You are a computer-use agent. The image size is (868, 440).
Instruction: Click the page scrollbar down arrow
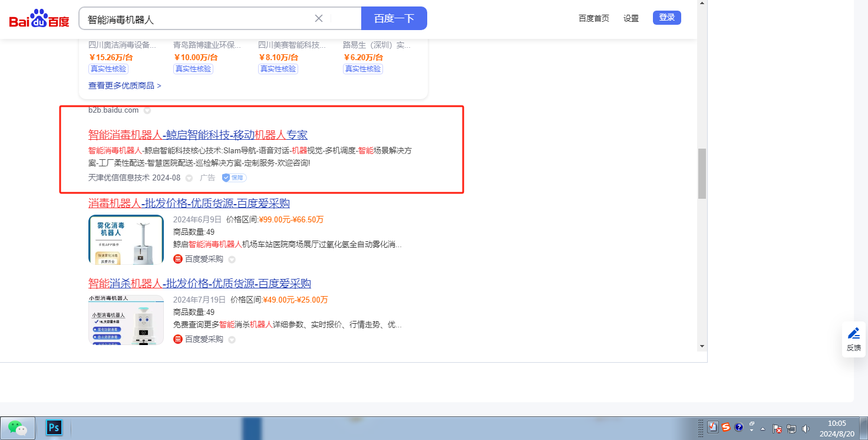coord(702,346)
